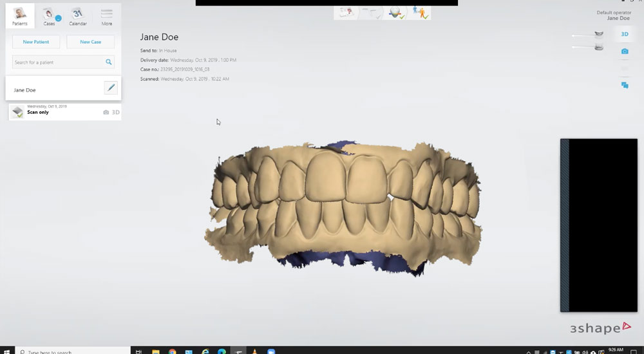This screenshot has height=354, width=644.
Task: Open the second workflow step icon
Action: click(372, 12)
